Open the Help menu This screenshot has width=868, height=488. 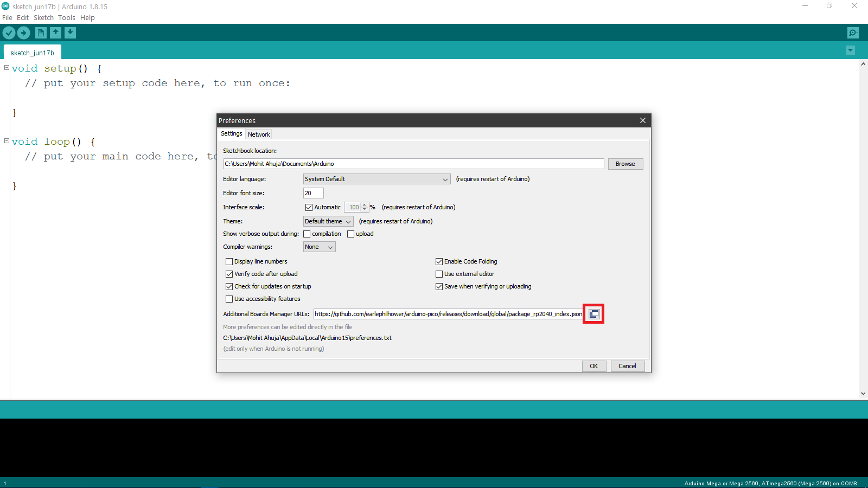pos(87,17)
